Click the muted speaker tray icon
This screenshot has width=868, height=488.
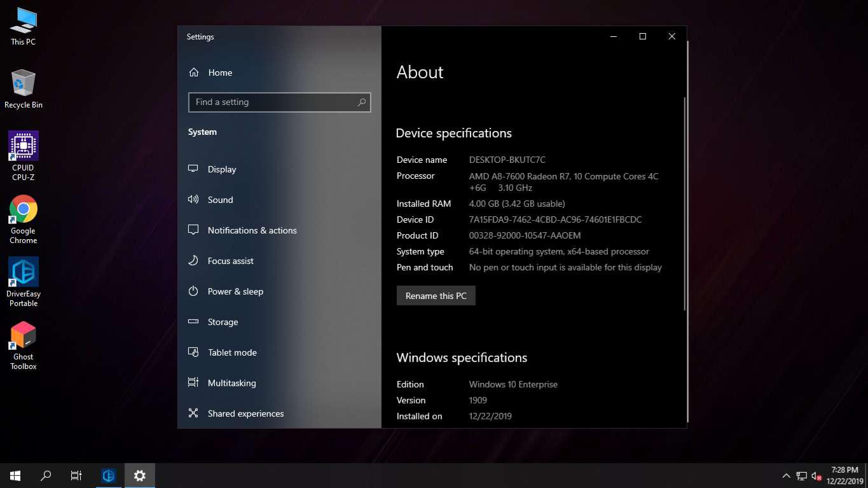coord(817,476)
